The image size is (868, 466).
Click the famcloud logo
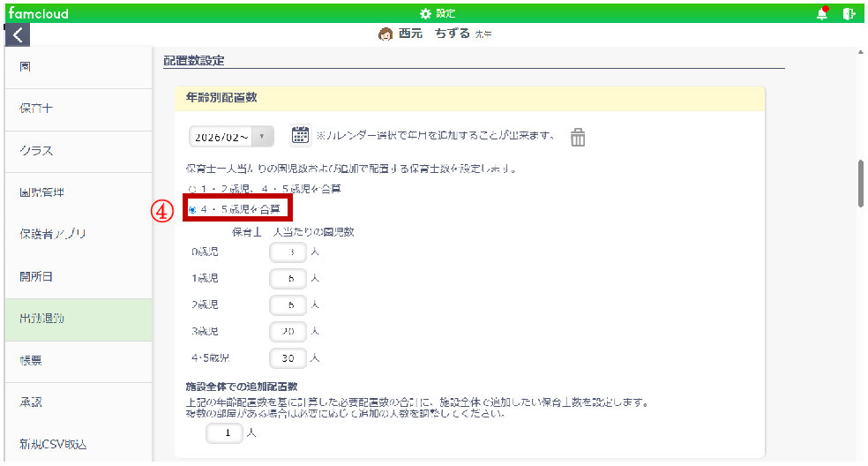pos(38,14)
